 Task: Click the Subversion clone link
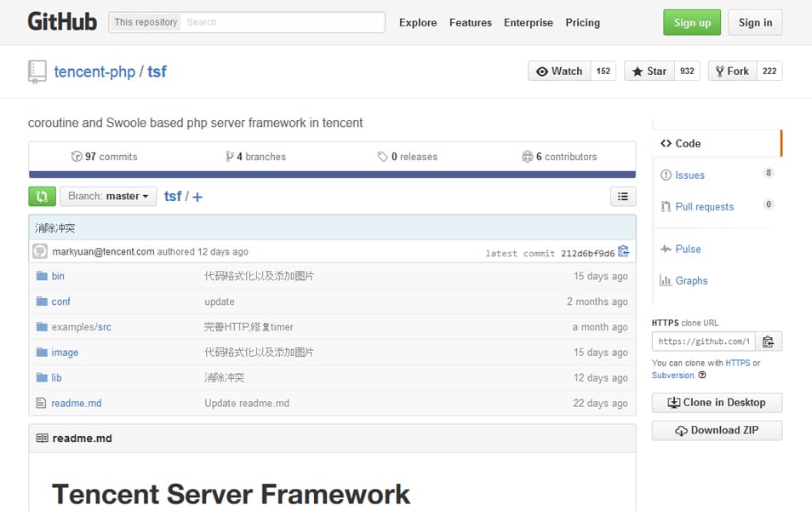click(673, 376)
